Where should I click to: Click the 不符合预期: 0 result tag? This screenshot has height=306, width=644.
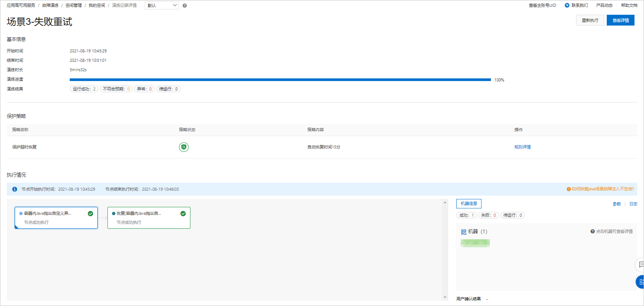pyautogui.click(x=116, y=89)
